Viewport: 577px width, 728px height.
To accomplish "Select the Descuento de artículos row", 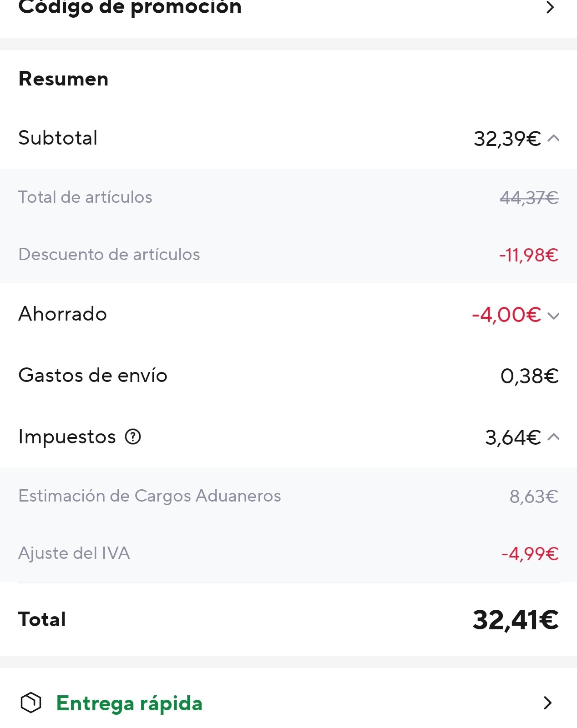I will [x=288, y=255].
